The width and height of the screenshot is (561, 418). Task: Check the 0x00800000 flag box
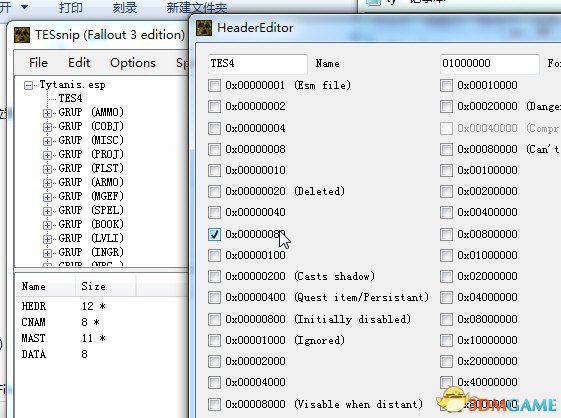pos(446,234)
